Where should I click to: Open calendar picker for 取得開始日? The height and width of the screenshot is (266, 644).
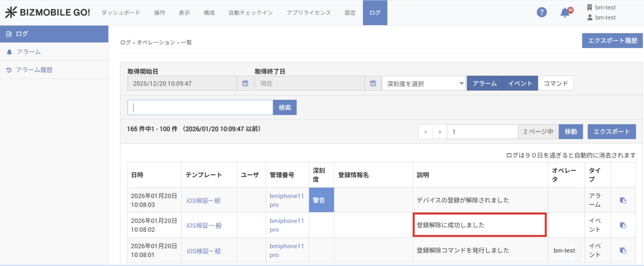[x=245, y=83]
